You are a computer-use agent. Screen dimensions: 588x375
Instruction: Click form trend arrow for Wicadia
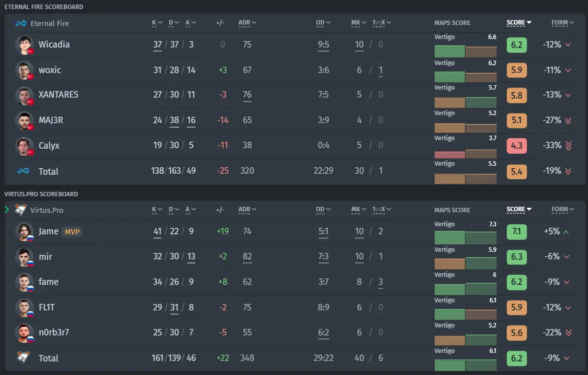568,45
